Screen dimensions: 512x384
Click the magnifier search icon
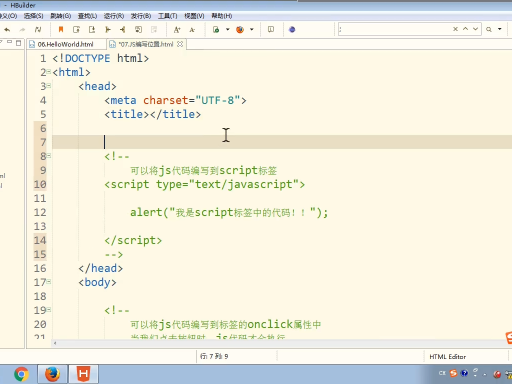489,29
